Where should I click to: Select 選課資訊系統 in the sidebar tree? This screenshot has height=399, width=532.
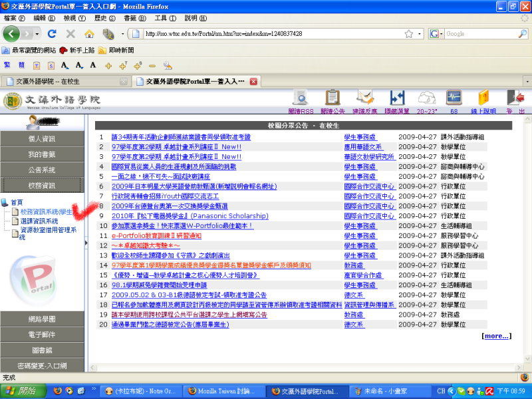[x=39, y=221]
